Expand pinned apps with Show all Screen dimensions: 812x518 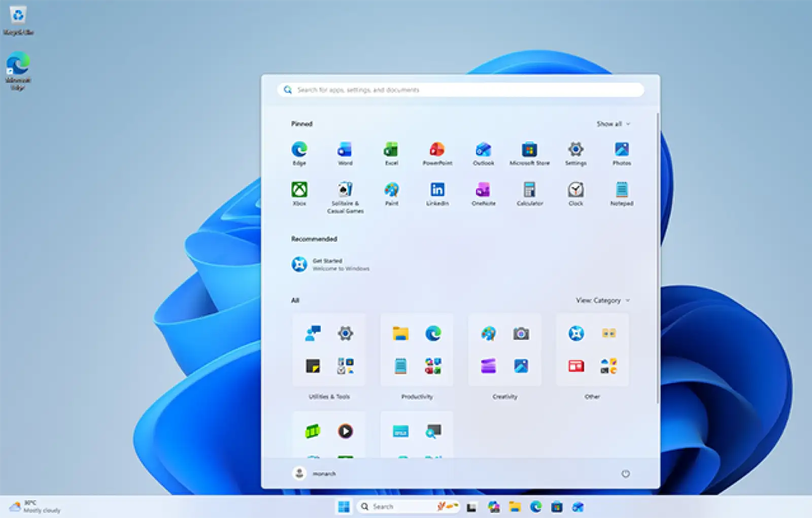(x=613, y=124)
